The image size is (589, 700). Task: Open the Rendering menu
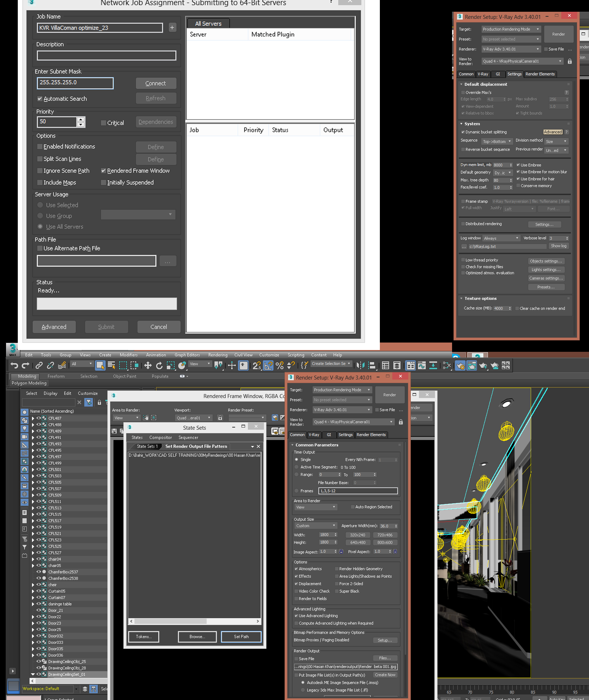(x=218, y=355)
